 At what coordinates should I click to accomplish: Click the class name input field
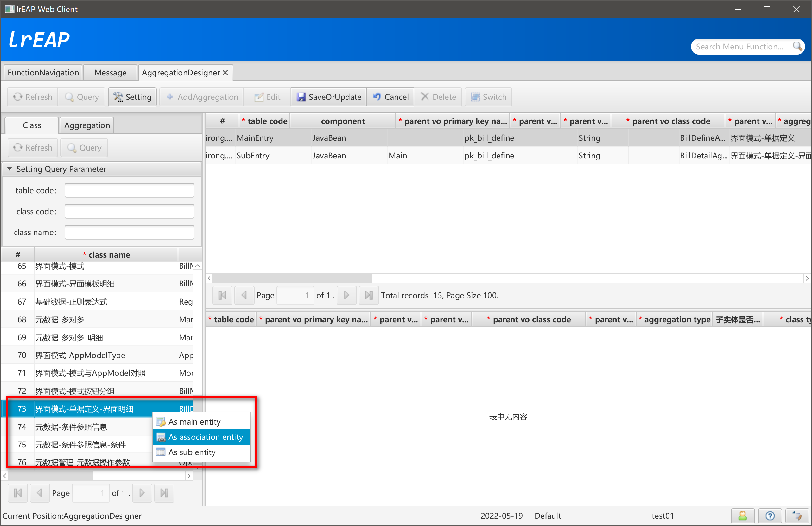(129, 233)
